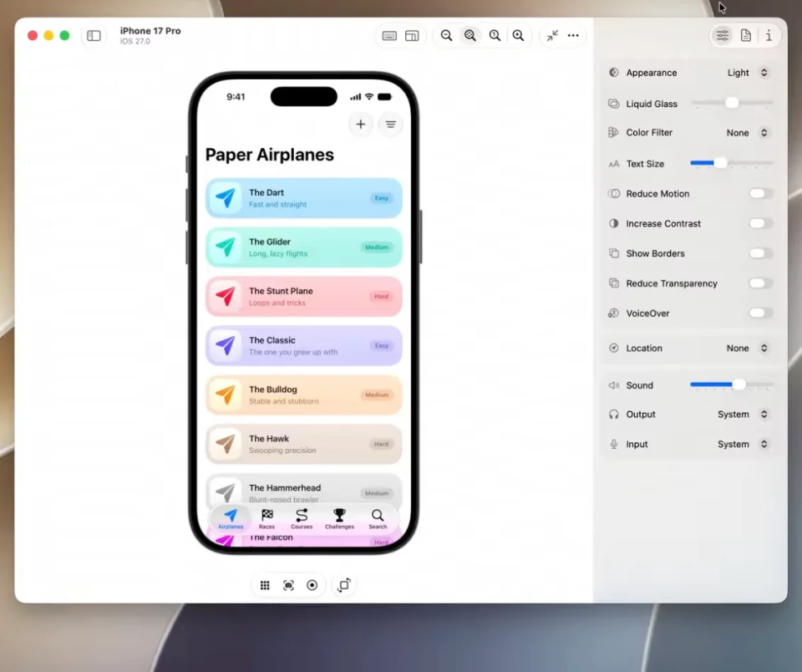Open the app grid home icon
The height and width of the screenshot is (672, 802).
pyautogui.click(x=265, y=585)
